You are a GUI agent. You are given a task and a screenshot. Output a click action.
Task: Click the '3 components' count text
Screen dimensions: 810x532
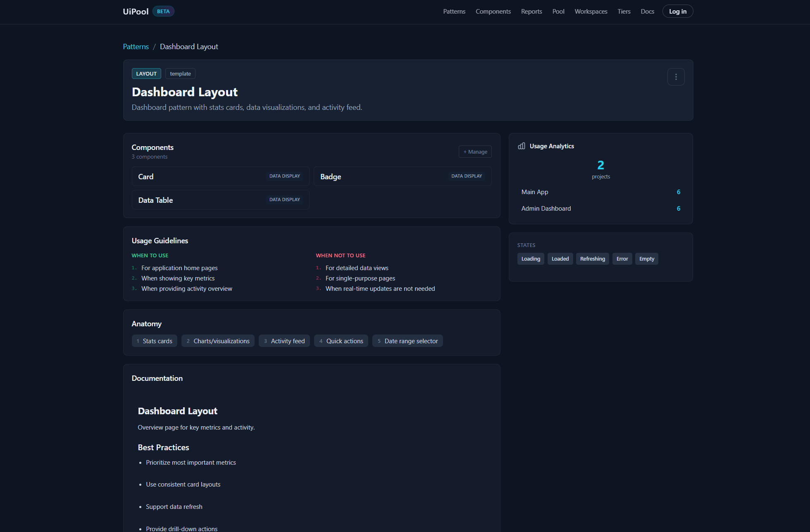point(150,157)
